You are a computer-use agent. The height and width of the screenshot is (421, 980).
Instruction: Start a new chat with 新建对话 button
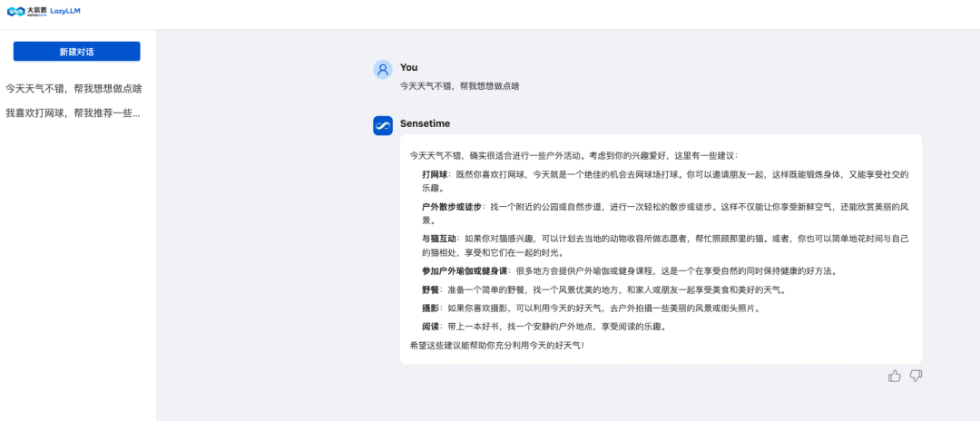pyautogui.click(x=77, y=51)
